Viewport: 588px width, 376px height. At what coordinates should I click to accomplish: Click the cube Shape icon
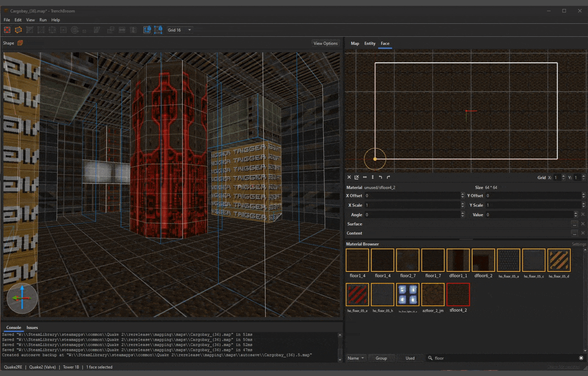click(x=20, y=43)
